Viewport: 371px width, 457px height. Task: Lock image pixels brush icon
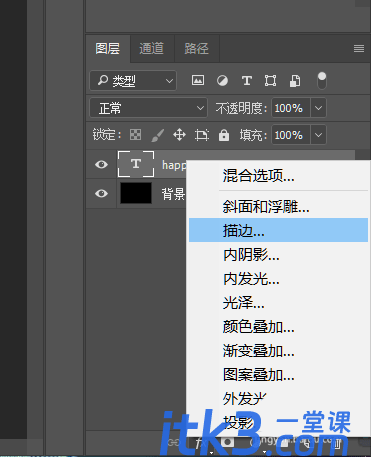[x=157, y=135]
